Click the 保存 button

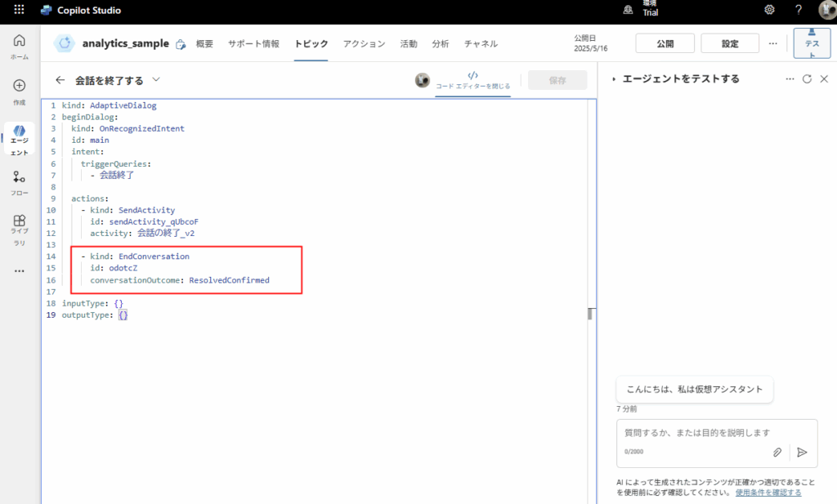coord(557,80)
